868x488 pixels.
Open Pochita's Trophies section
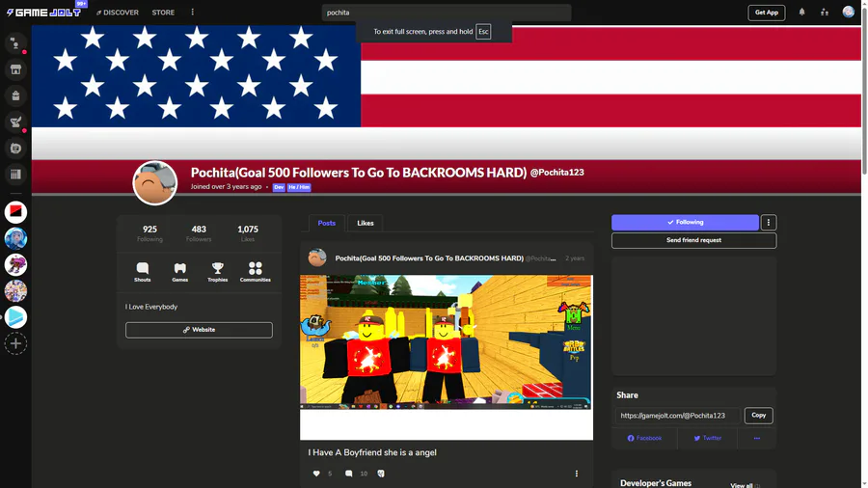click(218, 272)
